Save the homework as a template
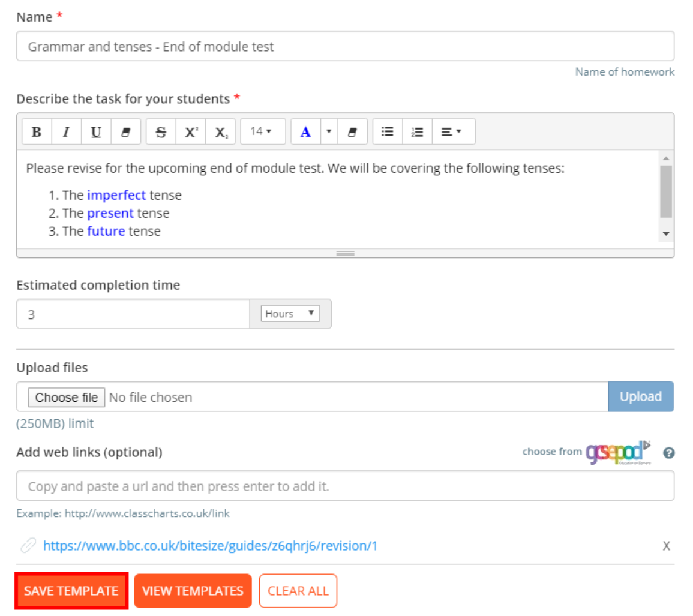This screenshot has width=693, height=616. [71, 591]
